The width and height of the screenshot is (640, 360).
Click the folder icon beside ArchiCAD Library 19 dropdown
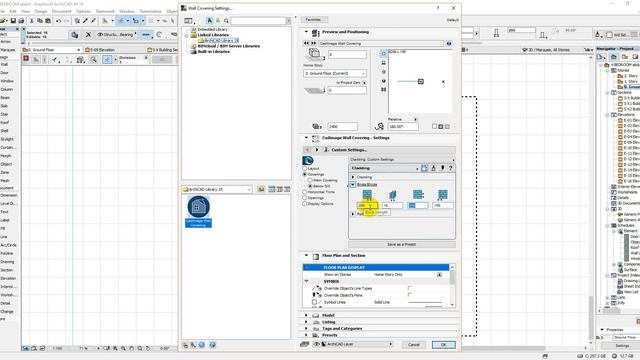261,189
